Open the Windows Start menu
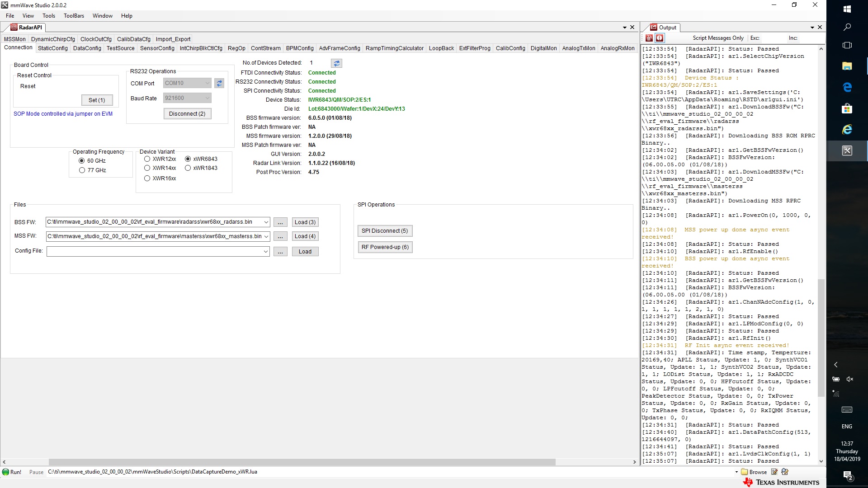Viewport: 868px width, 488px height. pyautogui.click(x=847, y=9)
